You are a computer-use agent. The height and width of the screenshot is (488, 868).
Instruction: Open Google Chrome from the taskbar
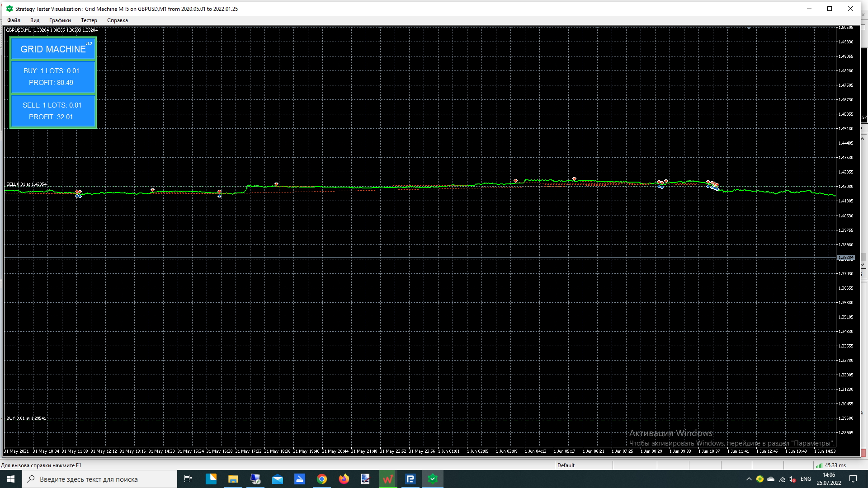click(321, 479)
